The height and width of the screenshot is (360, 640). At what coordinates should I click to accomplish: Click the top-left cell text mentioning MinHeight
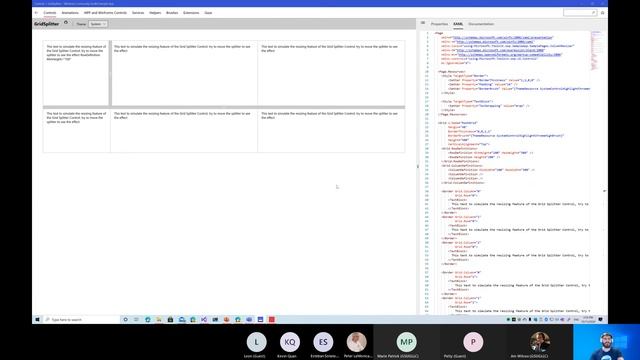click(x=76, y=53)
